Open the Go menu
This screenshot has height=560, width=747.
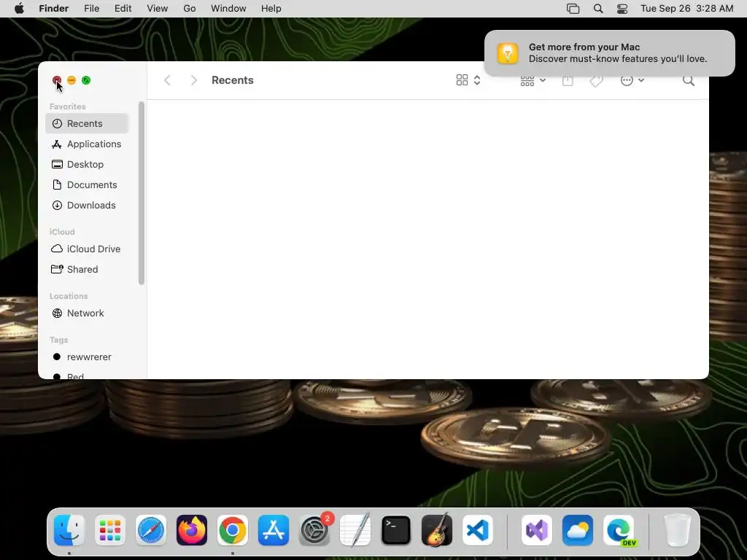click(190, 9)
